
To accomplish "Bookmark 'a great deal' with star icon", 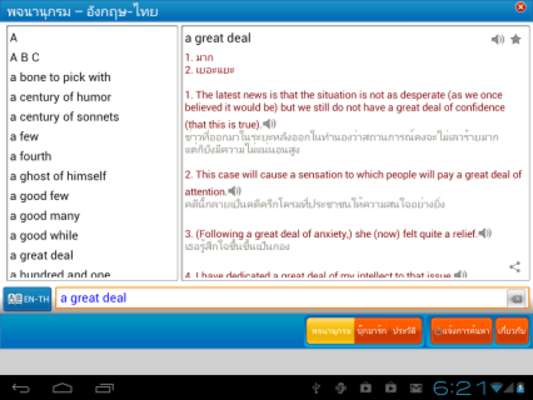I will [516, 39].
